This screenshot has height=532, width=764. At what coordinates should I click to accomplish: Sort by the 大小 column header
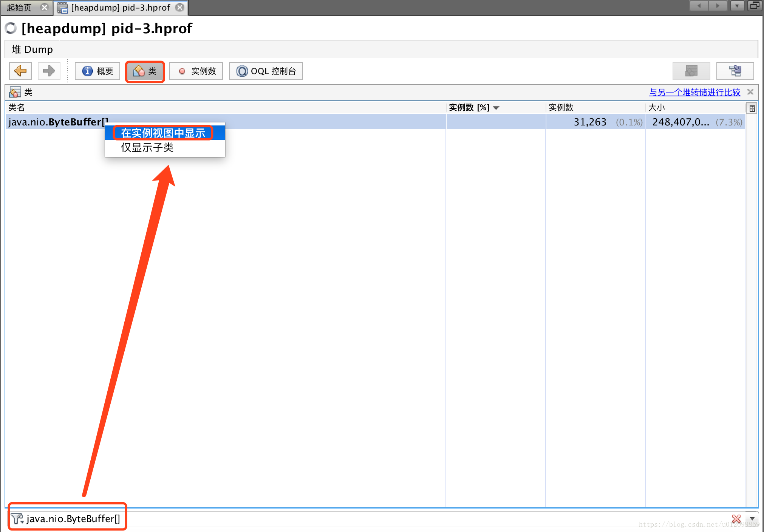695,108
